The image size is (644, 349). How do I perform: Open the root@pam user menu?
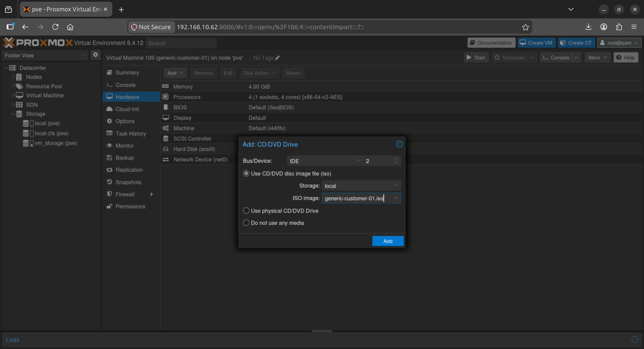(x=619, y=43)
